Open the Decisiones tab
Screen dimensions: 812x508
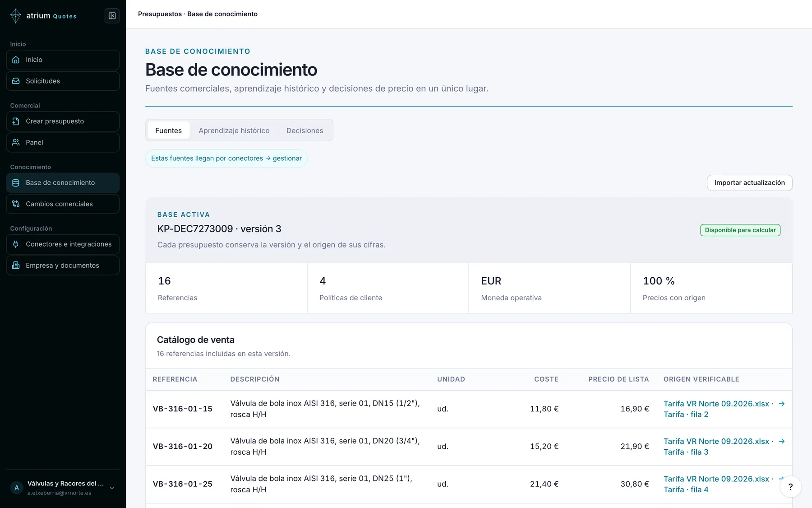point(304,130)
